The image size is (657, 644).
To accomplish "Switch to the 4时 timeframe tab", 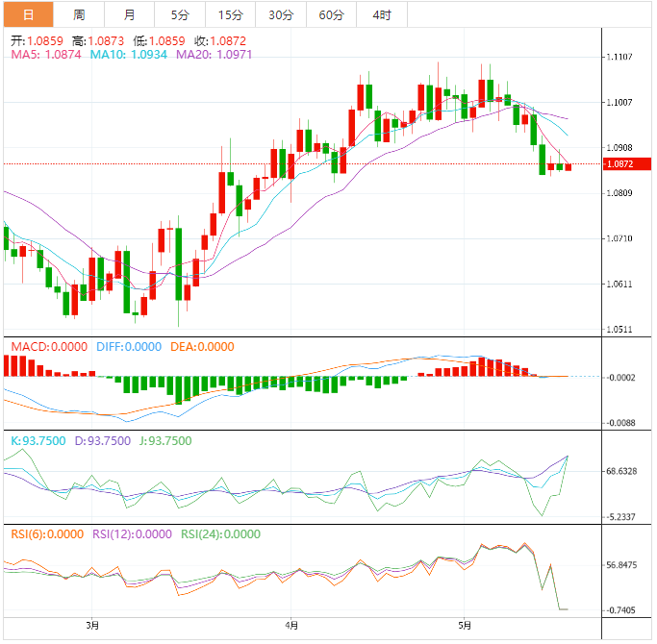I will (x=382, y=14).
